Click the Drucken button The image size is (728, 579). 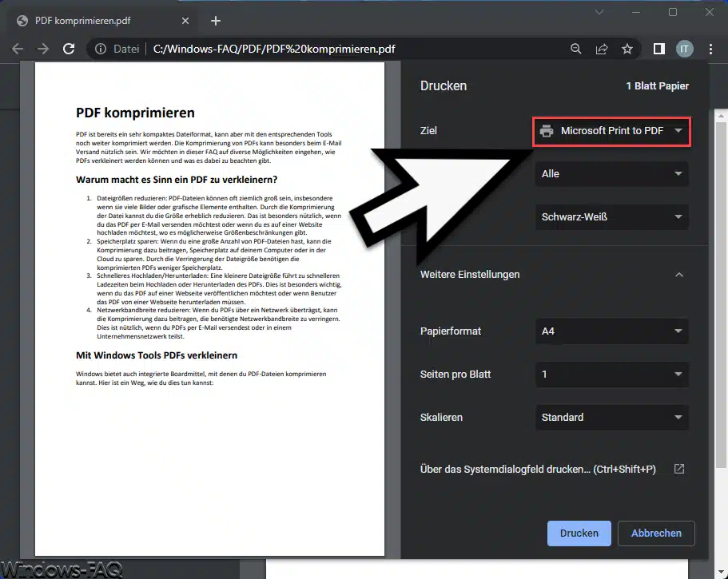click(x=579, y=533)
